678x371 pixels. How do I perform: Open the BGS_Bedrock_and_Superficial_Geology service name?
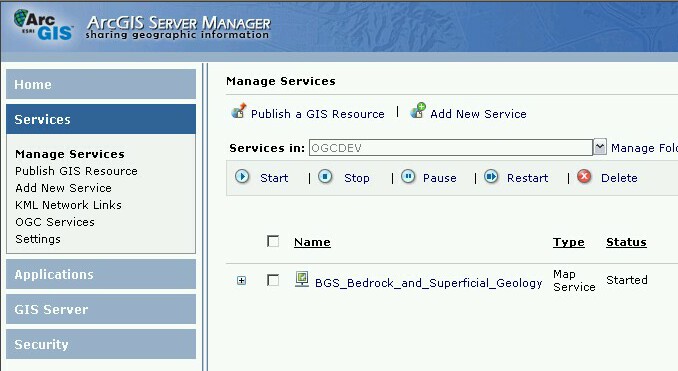click(x=428, y=283)
